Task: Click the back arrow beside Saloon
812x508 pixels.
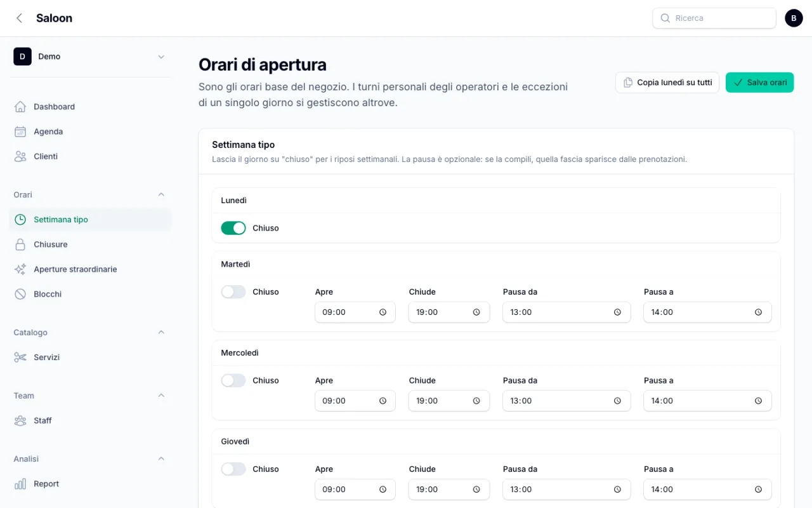Action: (x=20, y=18)
